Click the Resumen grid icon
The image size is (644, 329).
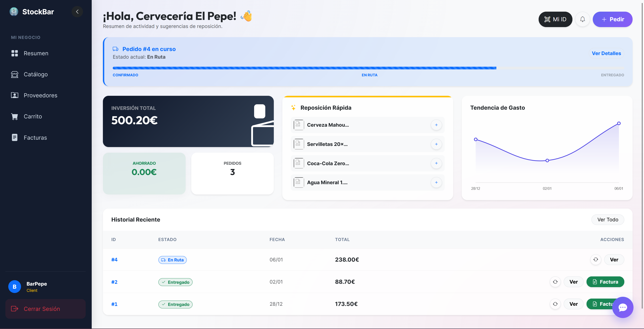15,53
